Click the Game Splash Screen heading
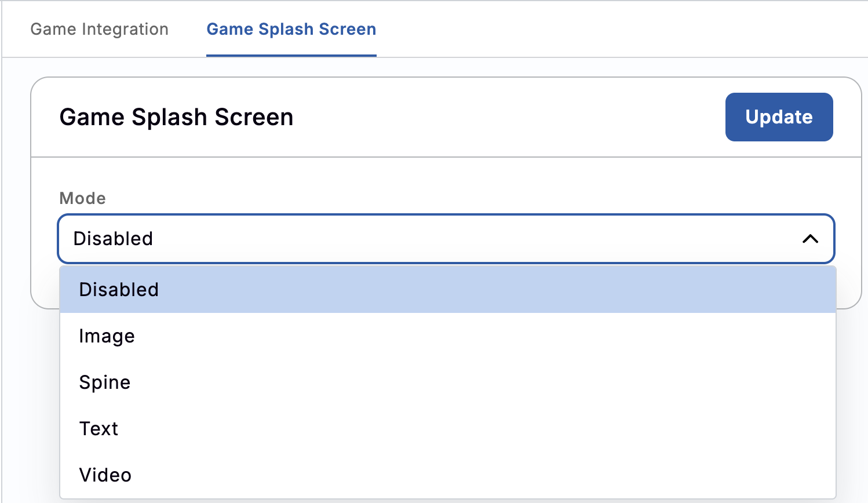The height and width of the screenshot is (503, 868). (x=176, y=117)
